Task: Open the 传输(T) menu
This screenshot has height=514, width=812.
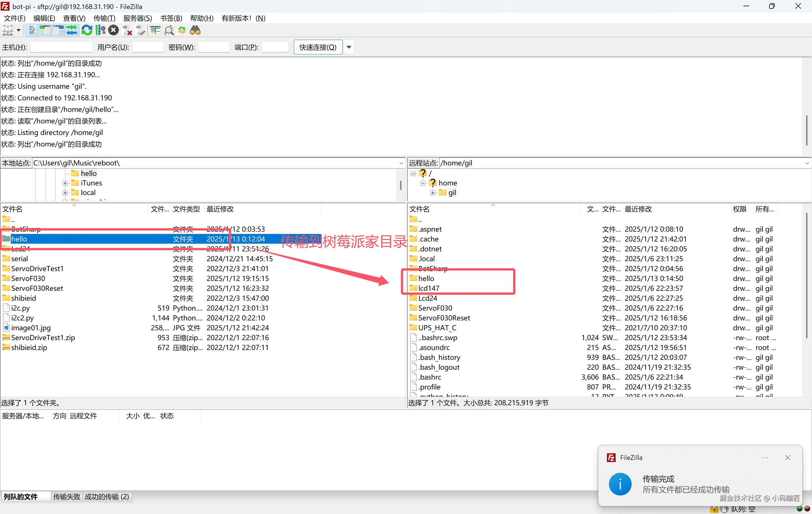Action: (x=104, y=18)
